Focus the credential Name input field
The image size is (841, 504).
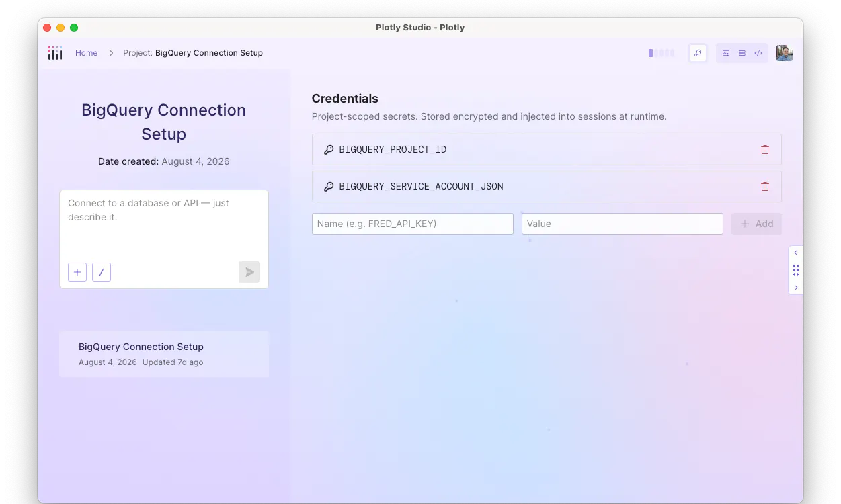coord(413,224)
